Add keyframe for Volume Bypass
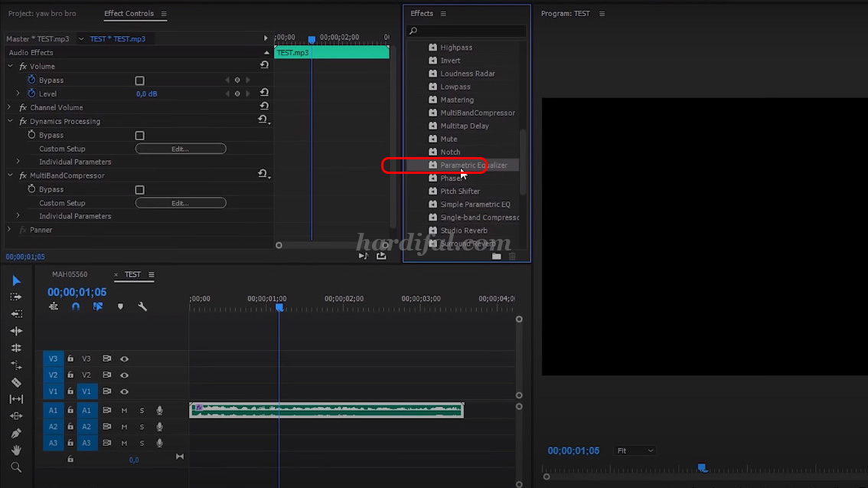Screen dimensions: 868x488 point(237,80)
